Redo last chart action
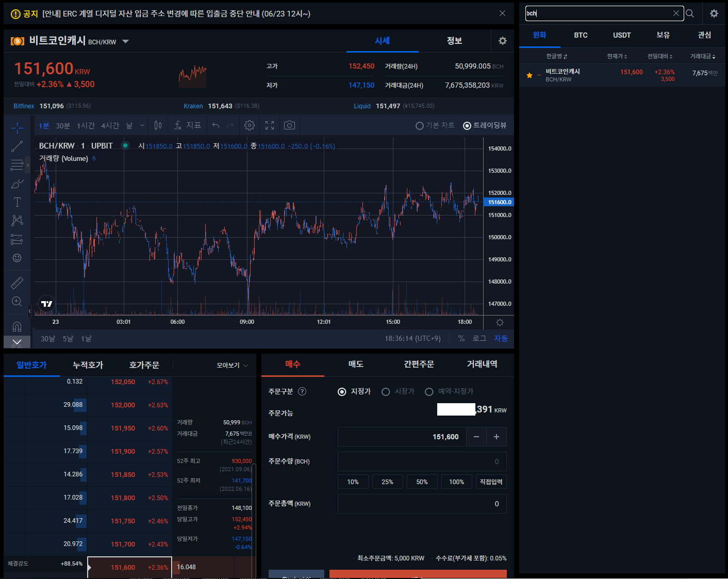The height and width of the screenshot is (579, 728). pyautogui.click(x=230, y=125)
